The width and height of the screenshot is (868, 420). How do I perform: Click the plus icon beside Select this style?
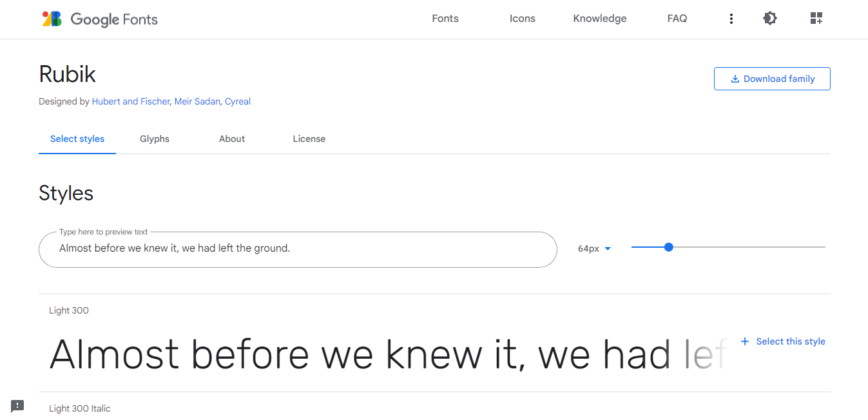pos(745,341)
